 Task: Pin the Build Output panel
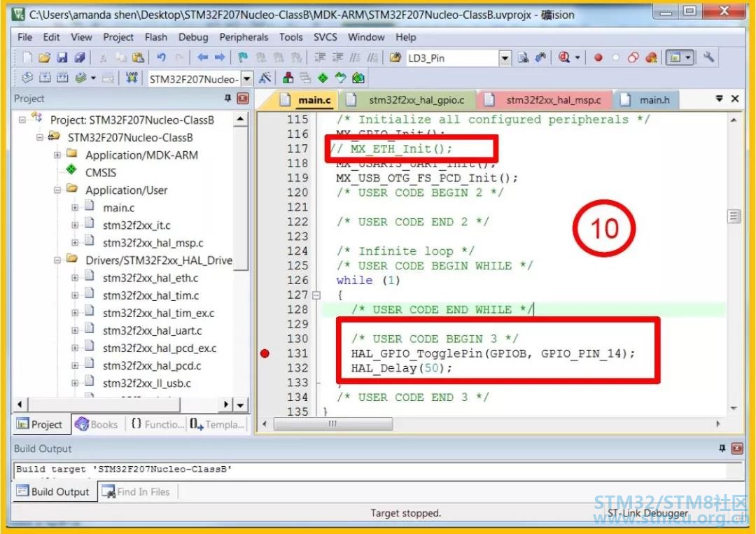coord(722,448)
